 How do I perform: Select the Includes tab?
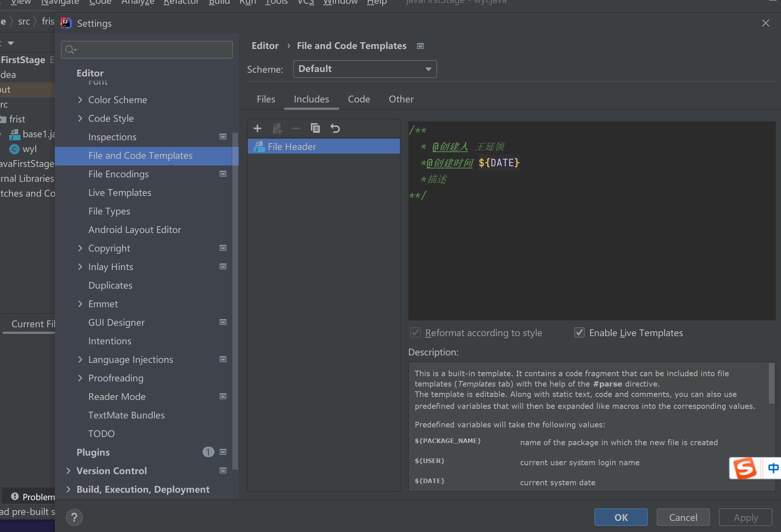click(312, 99)
